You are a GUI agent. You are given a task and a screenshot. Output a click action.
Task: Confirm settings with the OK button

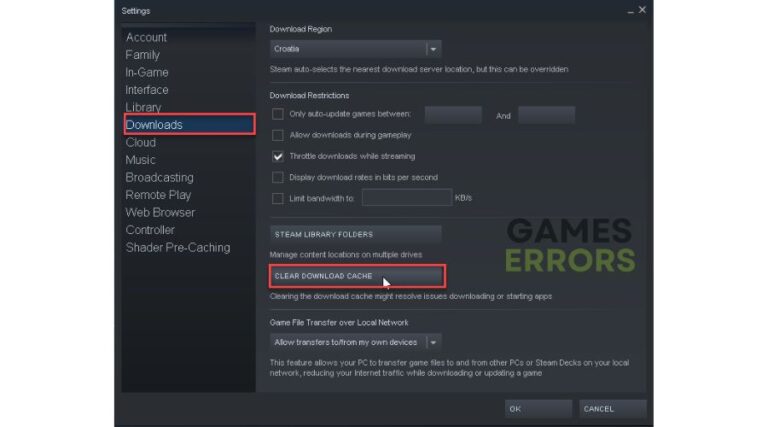(538, 409)
